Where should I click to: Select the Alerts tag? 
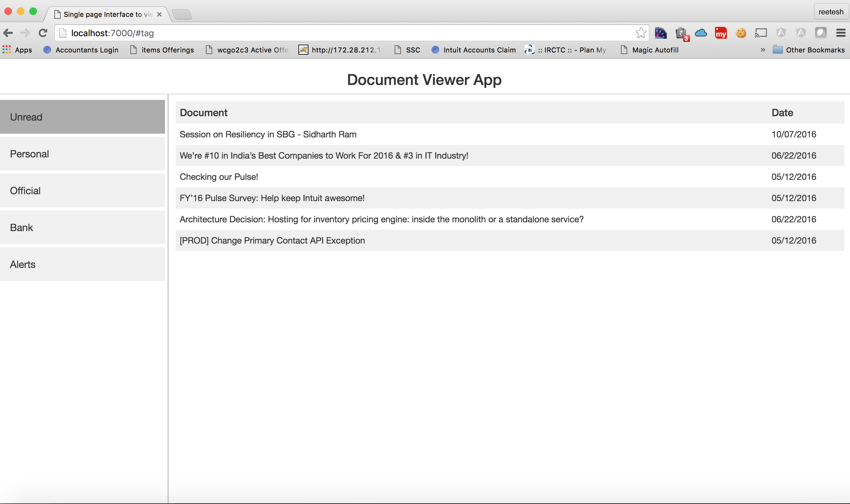pos(82,264)
